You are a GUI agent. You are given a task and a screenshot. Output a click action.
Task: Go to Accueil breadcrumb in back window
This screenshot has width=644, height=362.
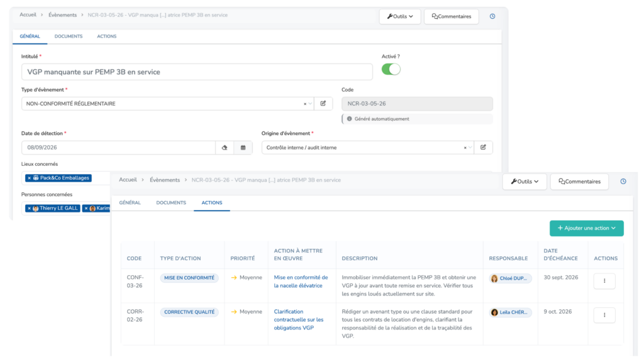28,15
